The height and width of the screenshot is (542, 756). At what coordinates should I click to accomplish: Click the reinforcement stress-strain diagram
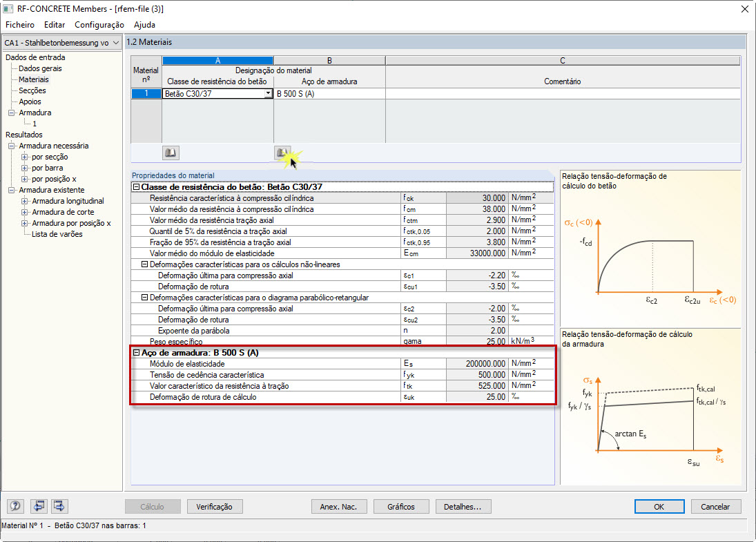[650, 407]
